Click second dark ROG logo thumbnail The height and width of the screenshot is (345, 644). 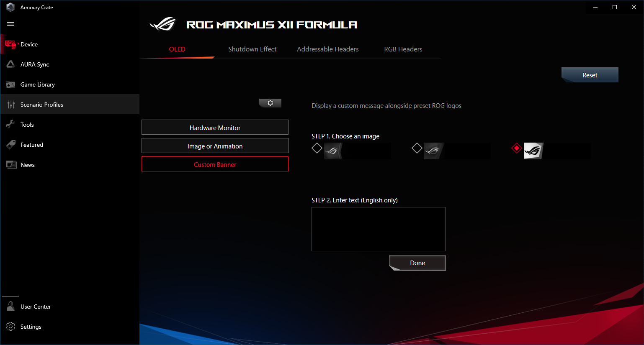click(x=433, y=151)
